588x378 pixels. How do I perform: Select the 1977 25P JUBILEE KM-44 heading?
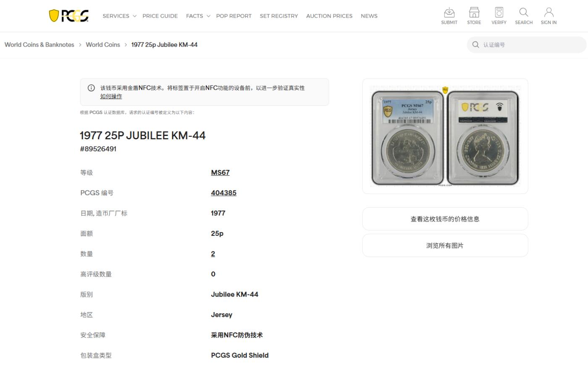tap(143, 136)
